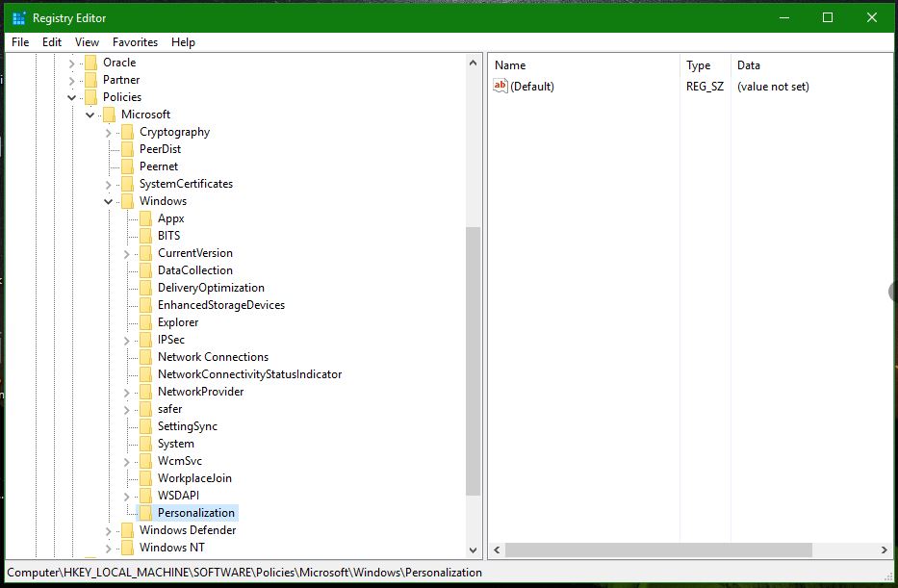This screenshot has height=588, width=898.
Task: Expand the WSDAPI key
Action: (x=127, y=496)
